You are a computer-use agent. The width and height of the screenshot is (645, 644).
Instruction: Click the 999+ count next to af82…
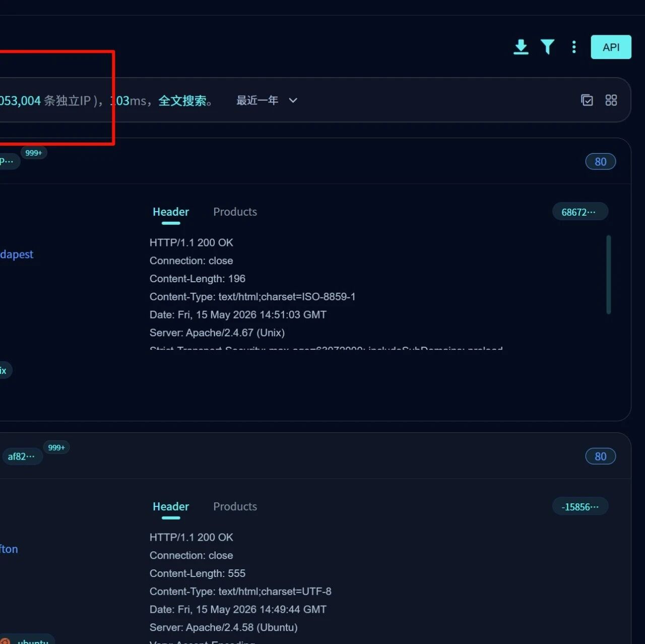56,447
